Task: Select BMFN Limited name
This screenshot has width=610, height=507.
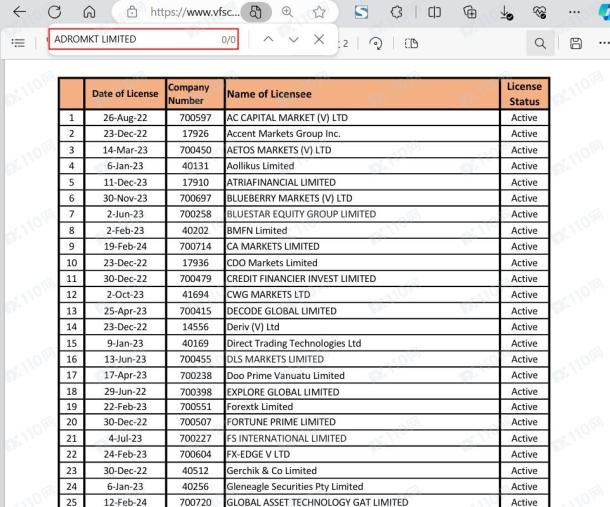Action: point(257,230)
